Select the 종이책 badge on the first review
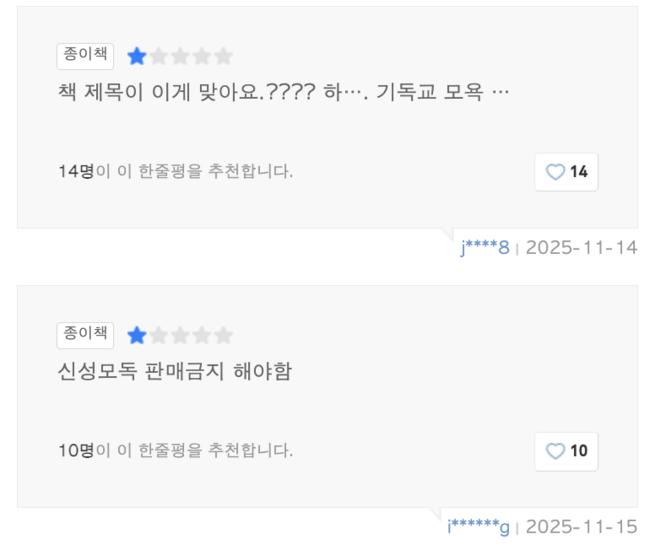650x555 pixels. (x=85, y=56)
